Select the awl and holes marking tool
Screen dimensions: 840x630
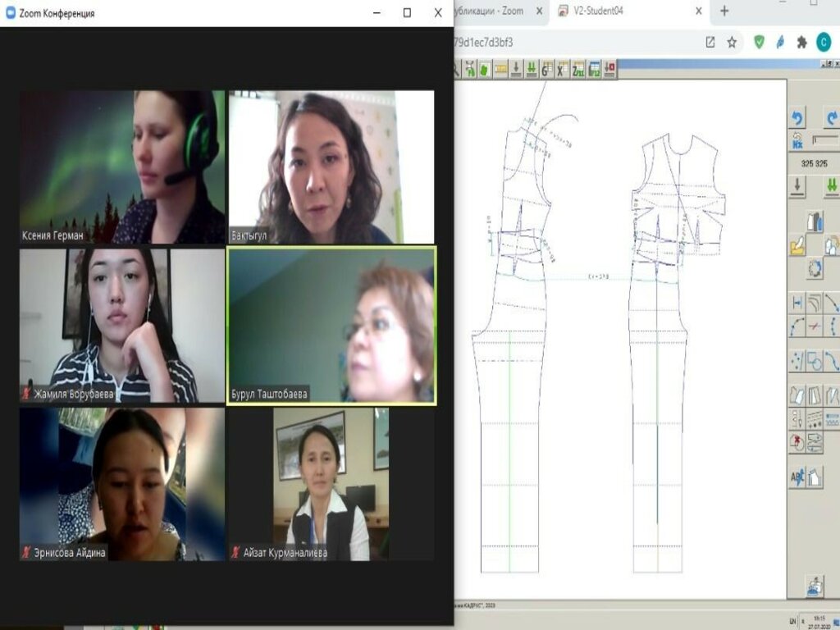[x=797, y=419]
